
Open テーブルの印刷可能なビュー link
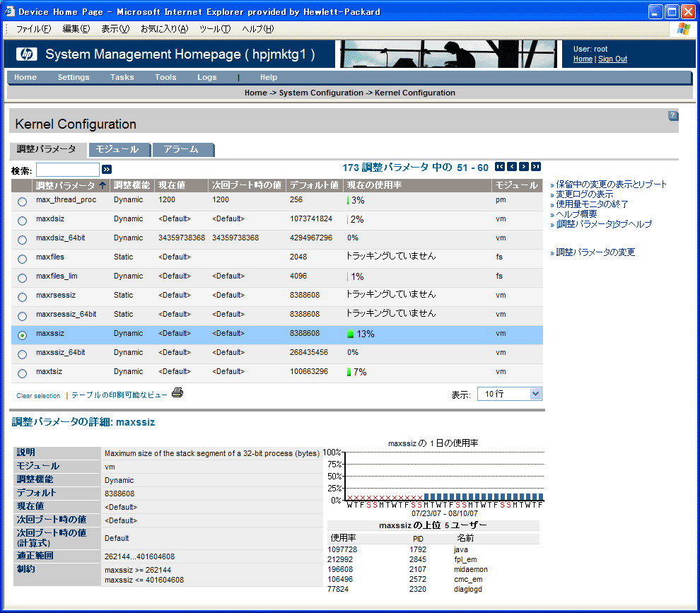pyautogui.click(x=119, y=395)
